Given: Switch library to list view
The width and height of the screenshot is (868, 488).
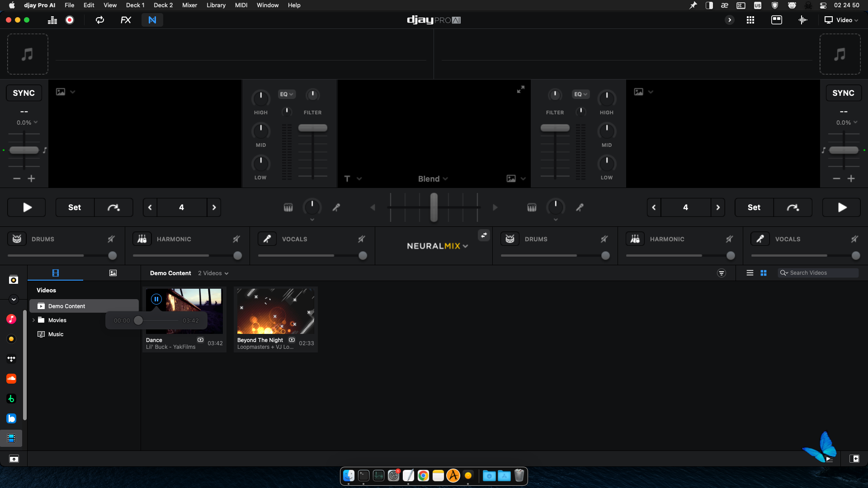Looking at the screenshot, I should pyautogui.click(x=750, y=273).
